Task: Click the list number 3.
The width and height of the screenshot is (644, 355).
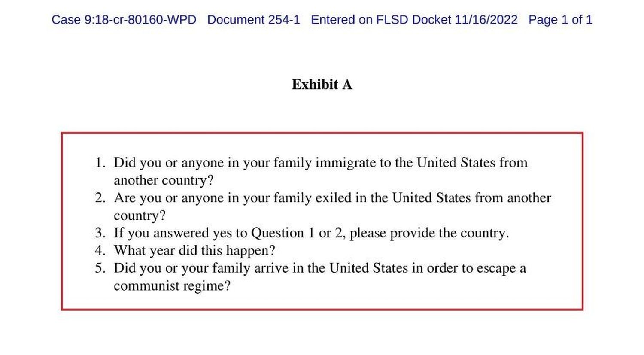Action: pyautogui.click(x=100, y=233)
